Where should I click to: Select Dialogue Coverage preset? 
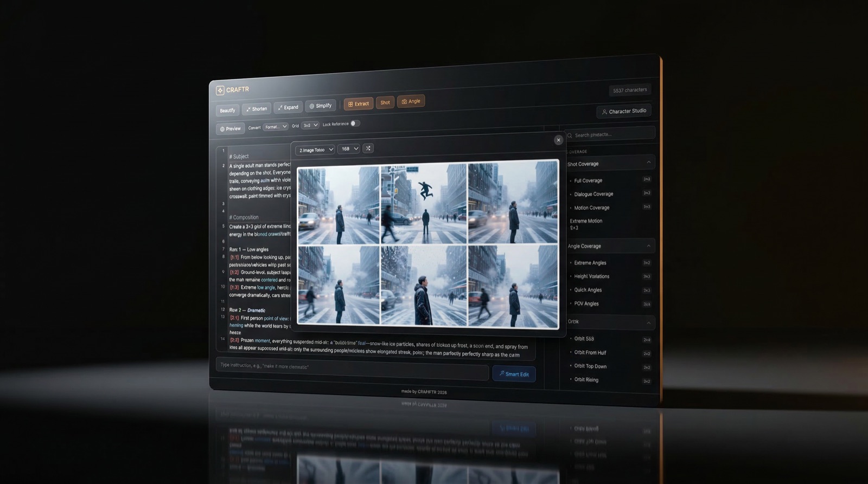[593, 194]
